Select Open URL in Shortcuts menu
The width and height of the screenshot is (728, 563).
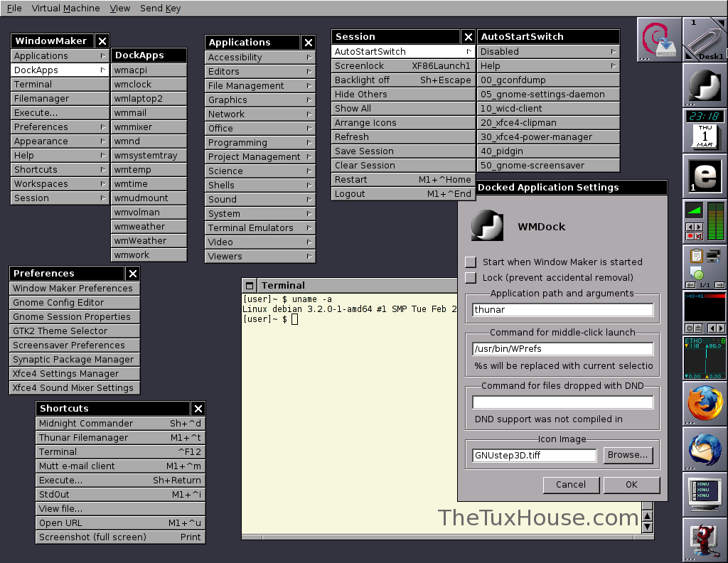pos(120,523)
